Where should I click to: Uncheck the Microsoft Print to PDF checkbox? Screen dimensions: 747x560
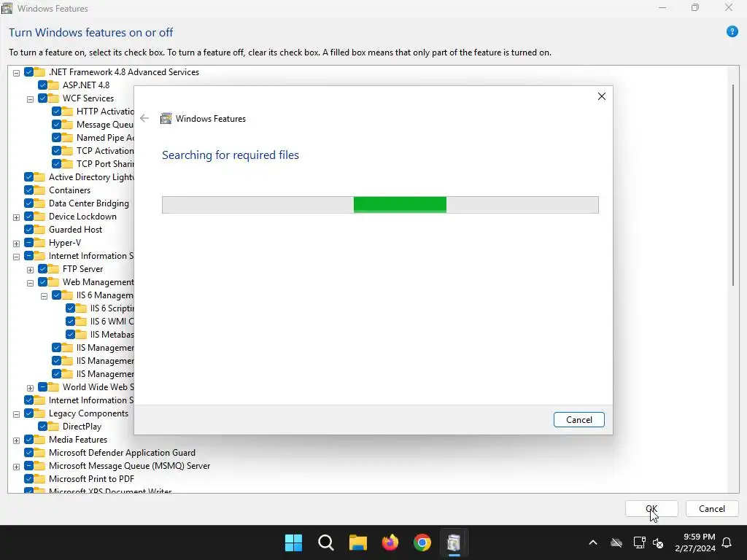(28, 478)
